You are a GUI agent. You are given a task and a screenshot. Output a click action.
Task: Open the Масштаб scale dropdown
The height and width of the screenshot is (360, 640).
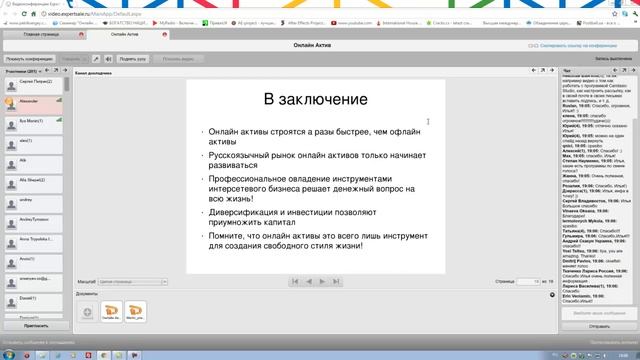click(133, 282)
